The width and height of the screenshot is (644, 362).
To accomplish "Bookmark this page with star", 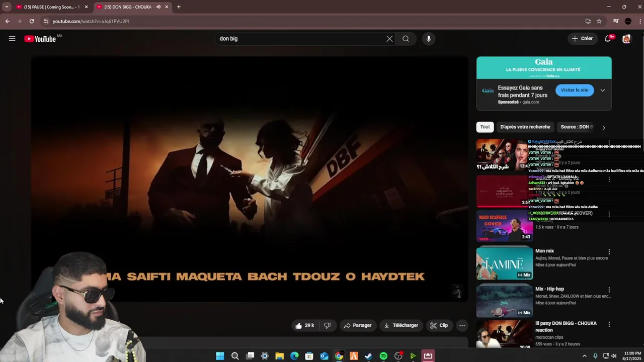I will (x=599, y=21).
